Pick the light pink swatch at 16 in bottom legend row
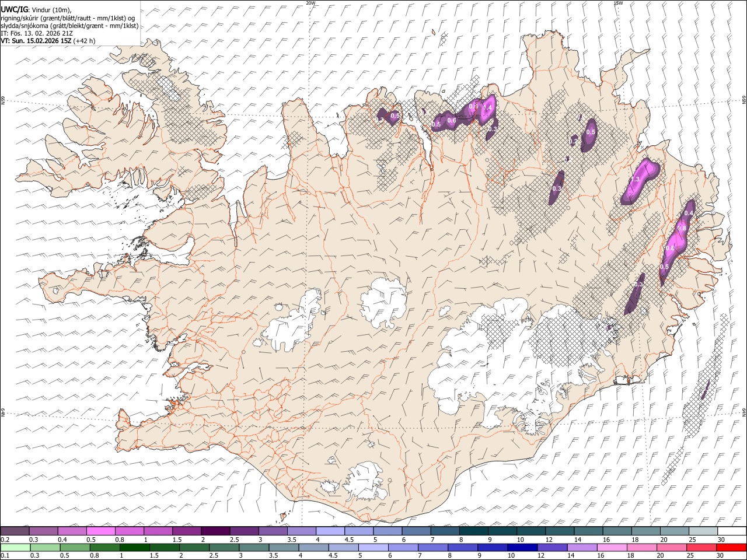 pyautogui.click(x=612, y=547)
